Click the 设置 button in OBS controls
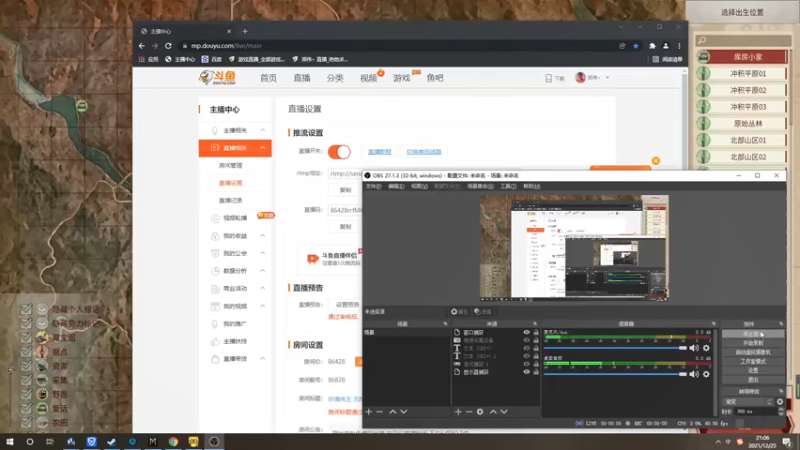This screenshot has width=800, height=450. point(753,370)
